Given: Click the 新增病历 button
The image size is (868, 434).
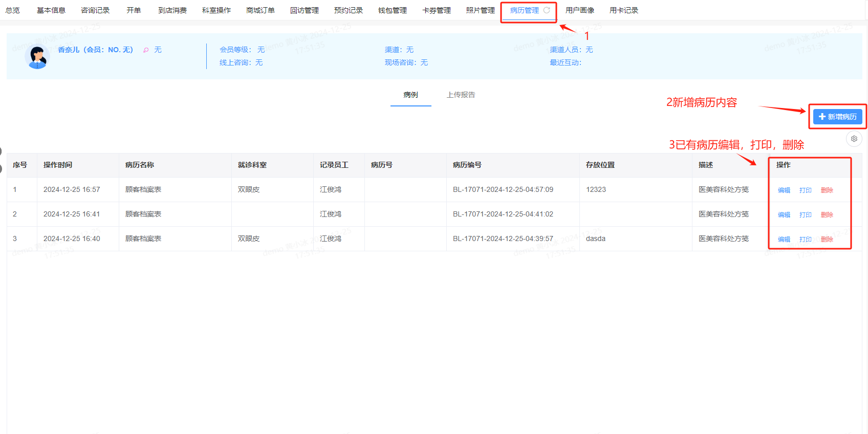Looking at the screenshot, I should (x=837, y=117).
